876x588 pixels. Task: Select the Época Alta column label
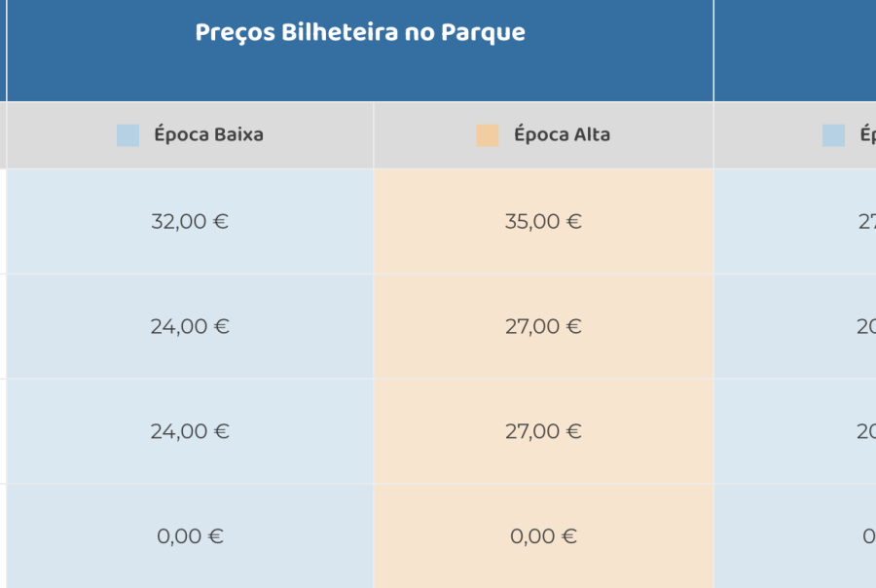[x=562, y=135]
